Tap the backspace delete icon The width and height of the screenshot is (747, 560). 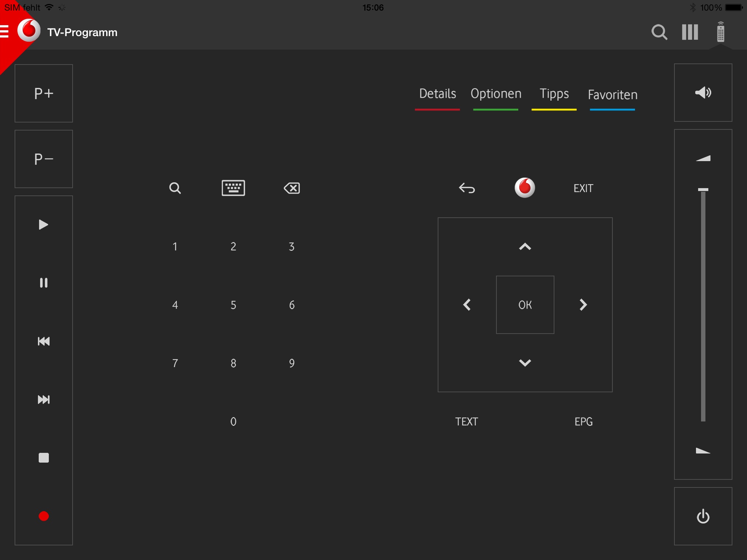292,188
